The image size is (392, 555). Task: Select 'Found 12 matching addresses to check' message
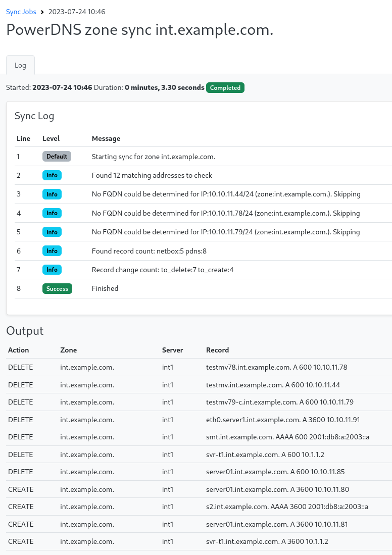(x=152, y=175)
